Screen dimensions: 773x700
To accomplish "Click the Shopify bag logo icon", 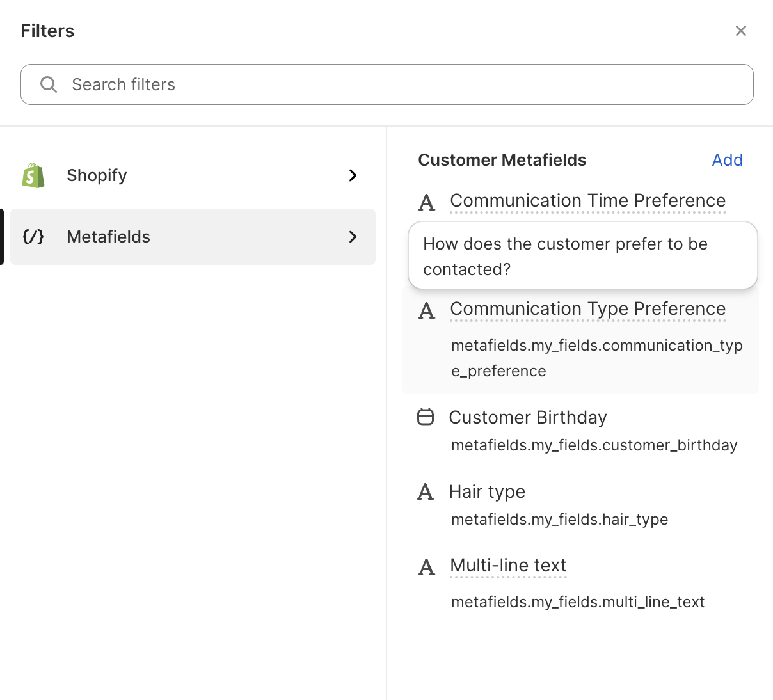I will tap(33, 175).
